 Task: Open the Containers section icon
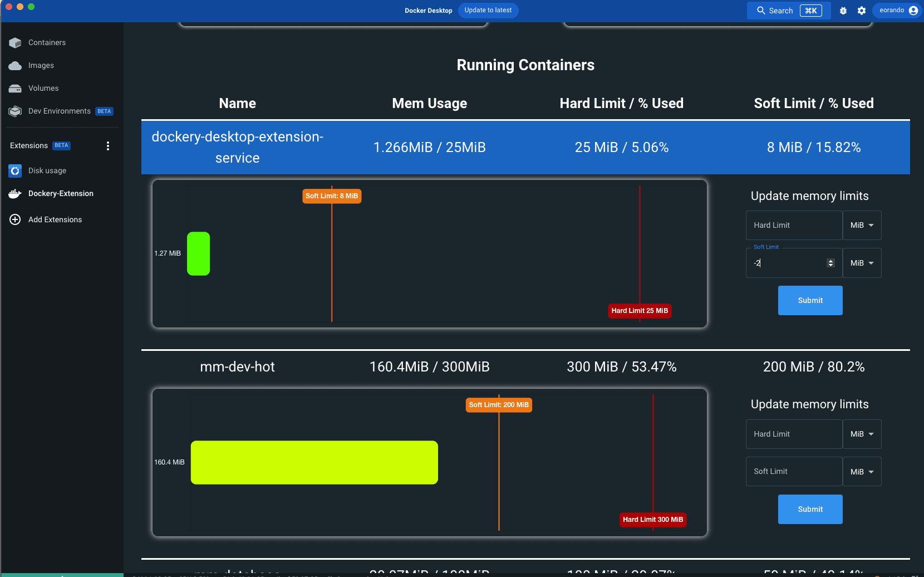(15, 43)
